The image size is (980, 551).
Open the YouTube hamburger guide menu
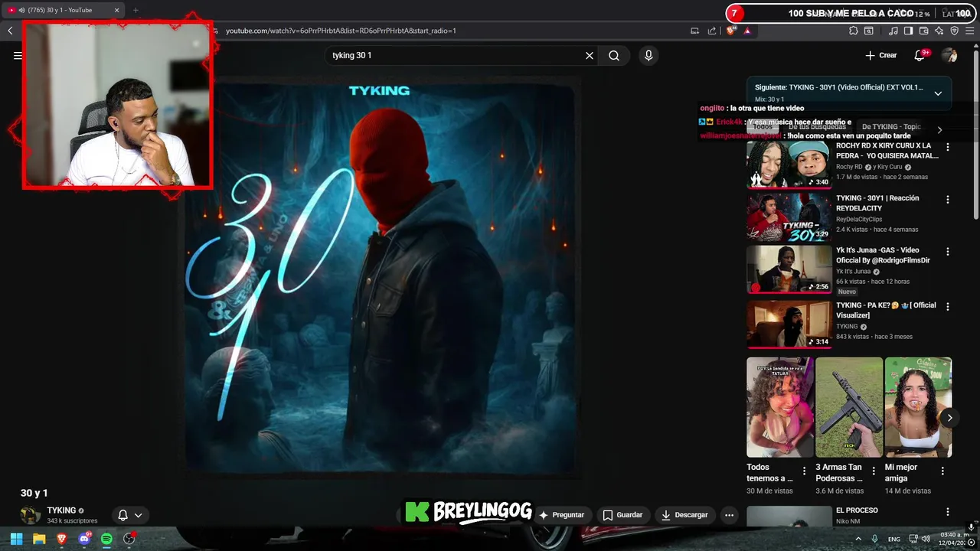[17, 55]
